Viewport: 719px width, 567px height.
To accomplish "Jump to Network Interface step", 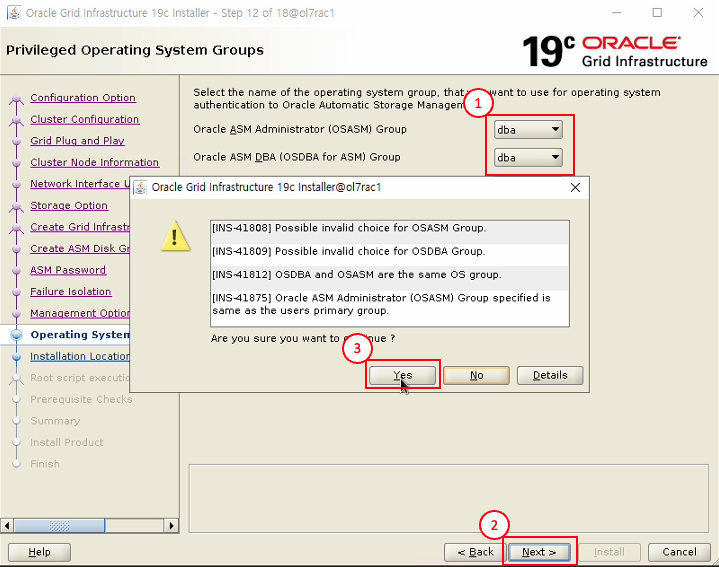I will pyautogui.click(x=80, y=184).
